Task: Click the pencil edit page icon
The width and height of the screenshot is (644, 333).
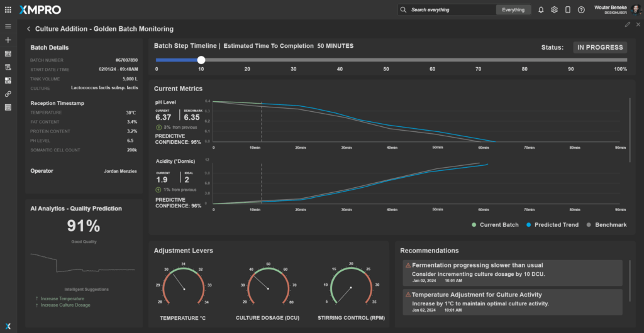Action: coord(627,25)
